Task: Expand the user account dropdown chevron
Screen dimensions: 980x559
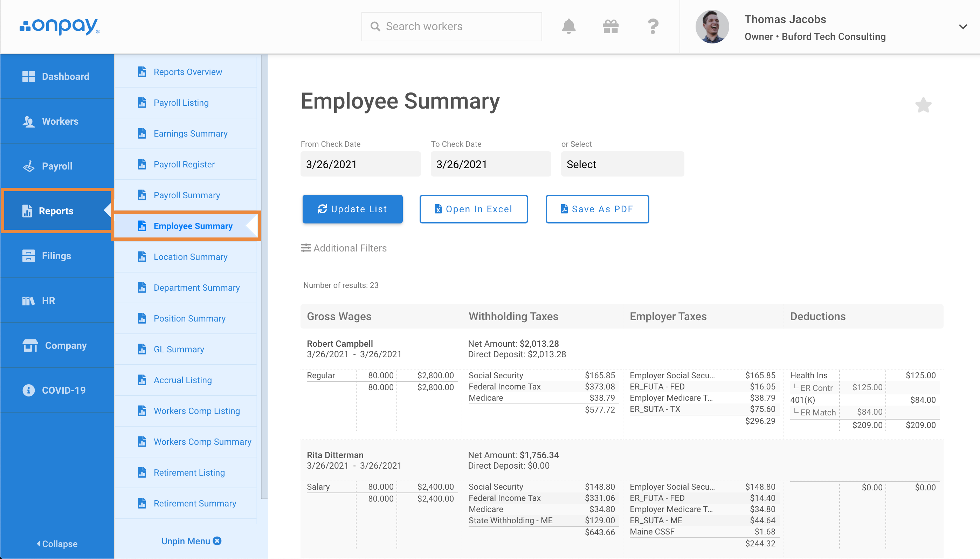Action: (x=963, y=27)
